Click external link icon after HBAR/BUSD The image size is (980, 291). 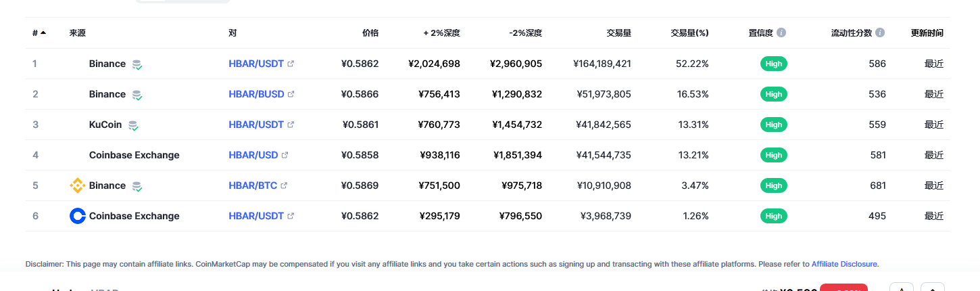point(291,94)
